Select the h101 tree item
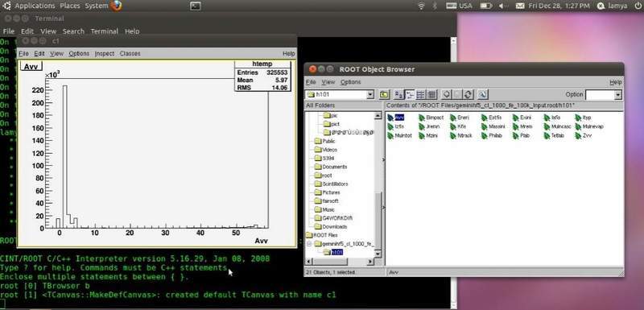This screenshot has width=644, height=310. coord(332,252)
